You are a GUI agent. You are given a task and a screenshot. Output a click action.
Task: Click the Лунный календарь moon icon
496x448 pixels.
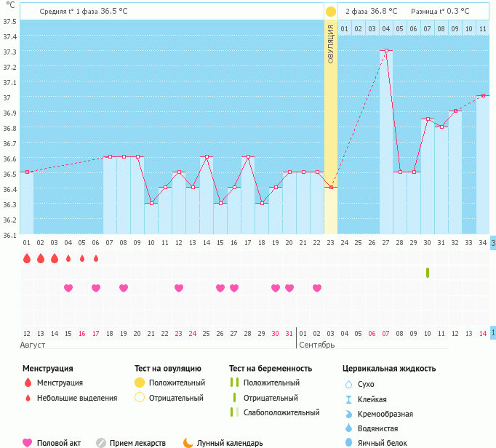188,442
